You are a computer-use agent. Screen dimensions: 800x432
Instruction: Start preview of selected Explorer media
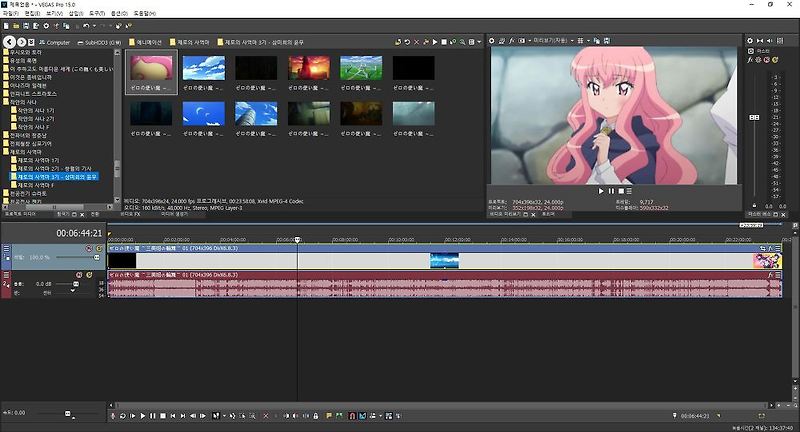click(435, 42)
